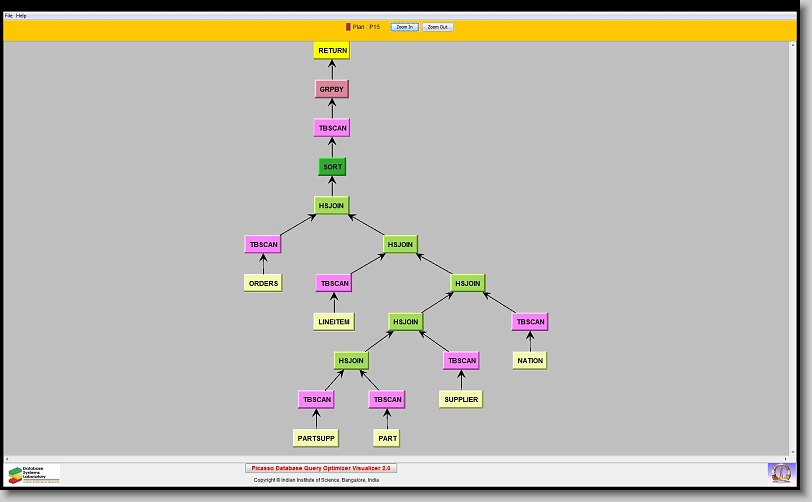812x502 pixels.
Task: Click the LINEITEM table node
Action: point(333,322)
